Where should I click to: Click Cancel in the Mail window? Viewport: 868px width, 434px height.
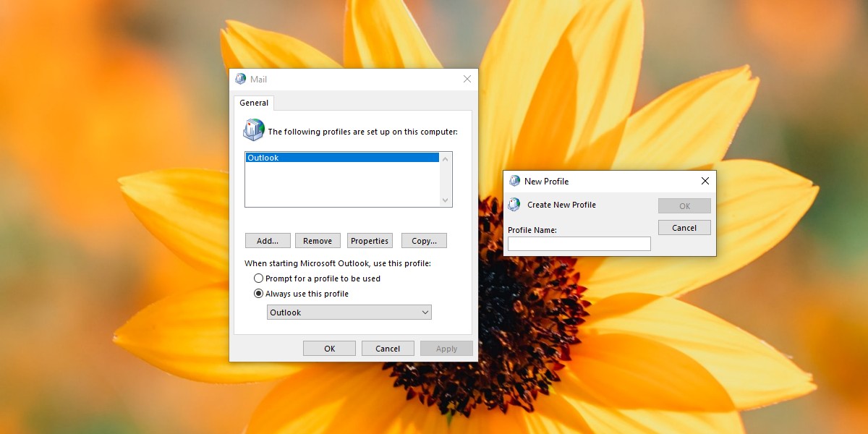tap(388, 349)
